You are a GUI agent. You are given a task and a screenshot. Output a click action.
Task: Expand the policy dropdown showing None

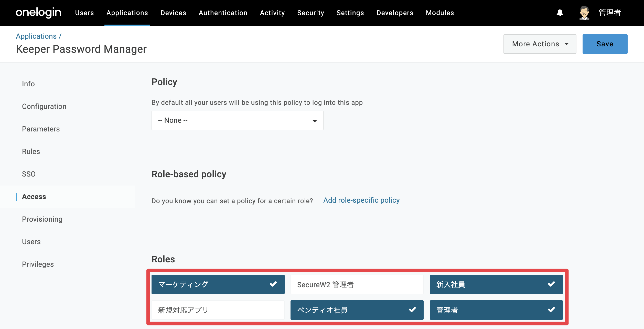point(237,120)
